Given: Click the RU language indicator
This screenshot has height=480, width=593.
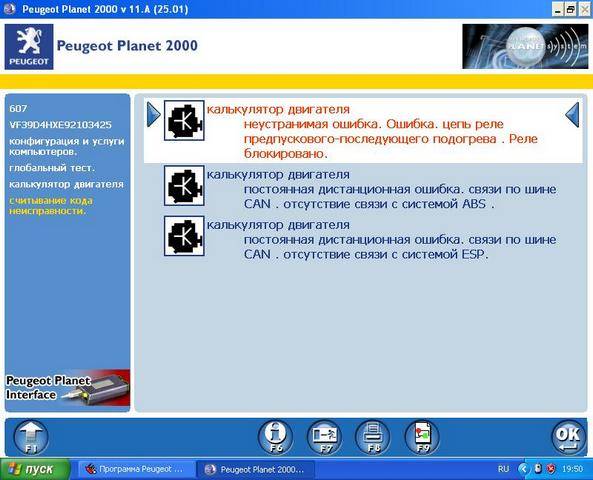Looking at the screenshot, I should coord(503,469).
